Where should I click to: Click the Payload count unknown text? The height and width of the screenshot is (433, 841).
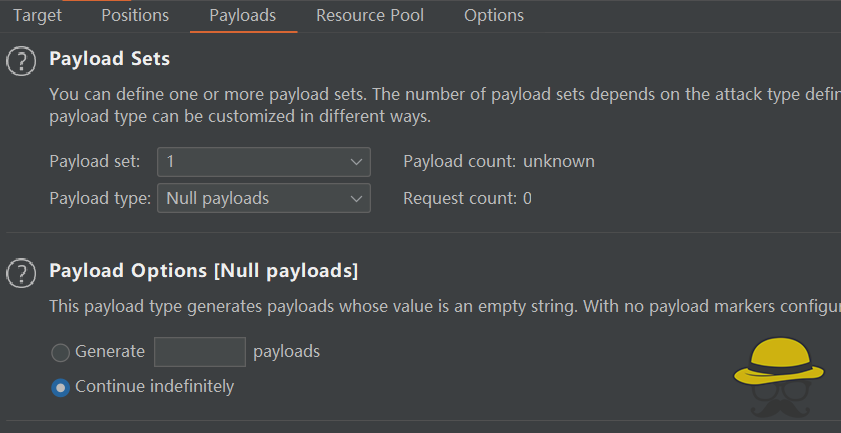[x=498, y=162]
